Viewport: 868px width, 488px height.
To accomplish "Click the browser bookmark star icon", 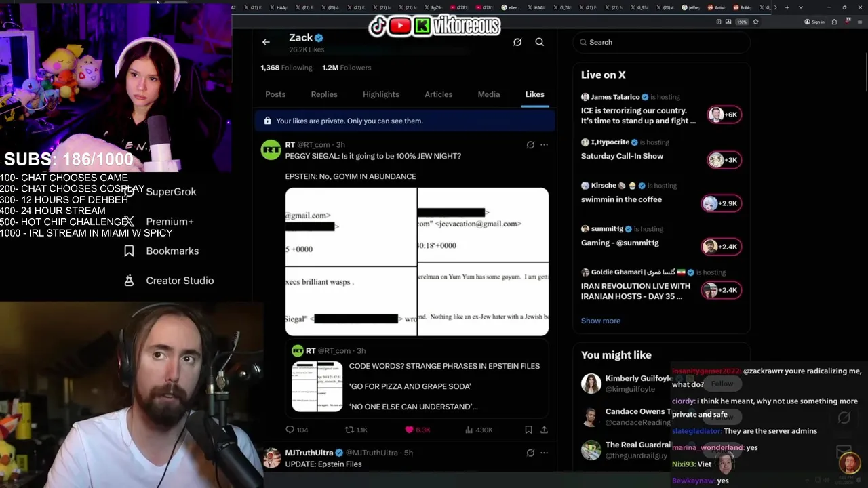I will click(755, 22).
